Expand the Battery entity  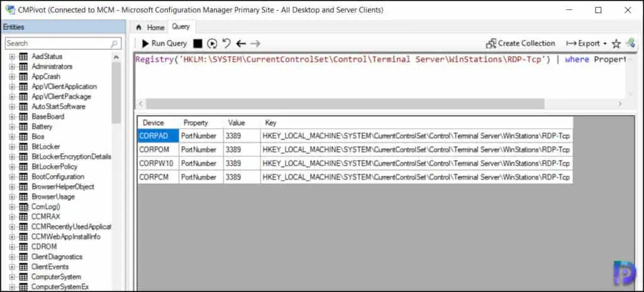tap(12, 126)
